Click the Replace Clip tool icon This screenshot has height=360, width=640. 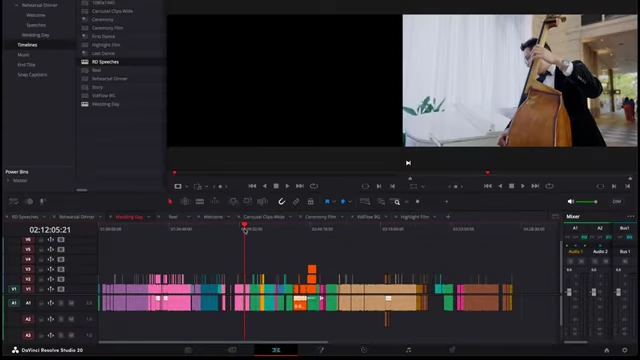262,201
